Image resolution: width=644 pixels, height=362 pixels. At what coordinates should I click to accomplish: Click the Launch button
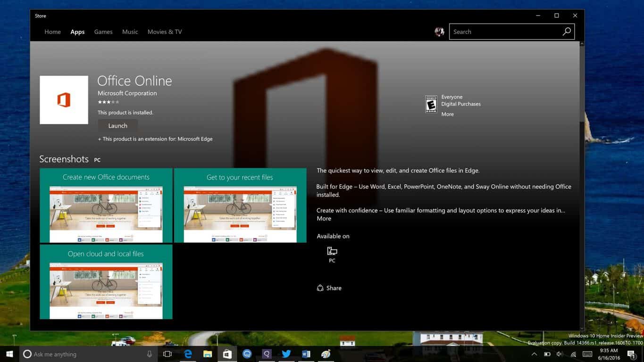(117, 126)
